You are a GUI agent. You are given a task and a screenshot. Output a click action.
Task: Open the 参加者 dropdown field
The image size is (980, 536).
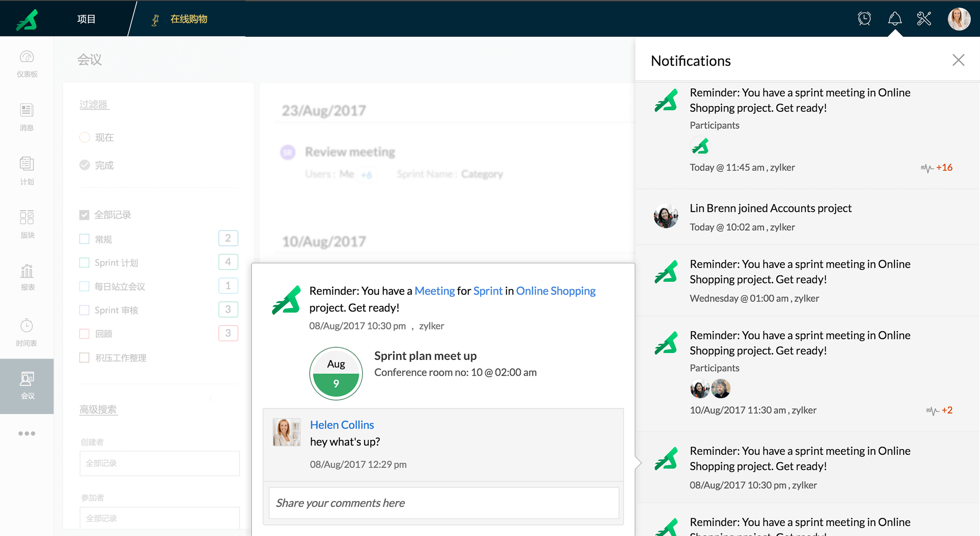160,518
